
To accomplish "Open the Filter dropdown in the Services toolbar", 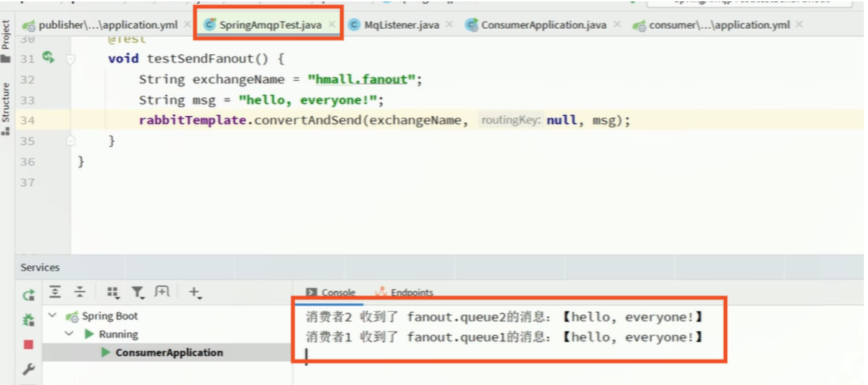I will pyautogui.click(x=138, y=293).
